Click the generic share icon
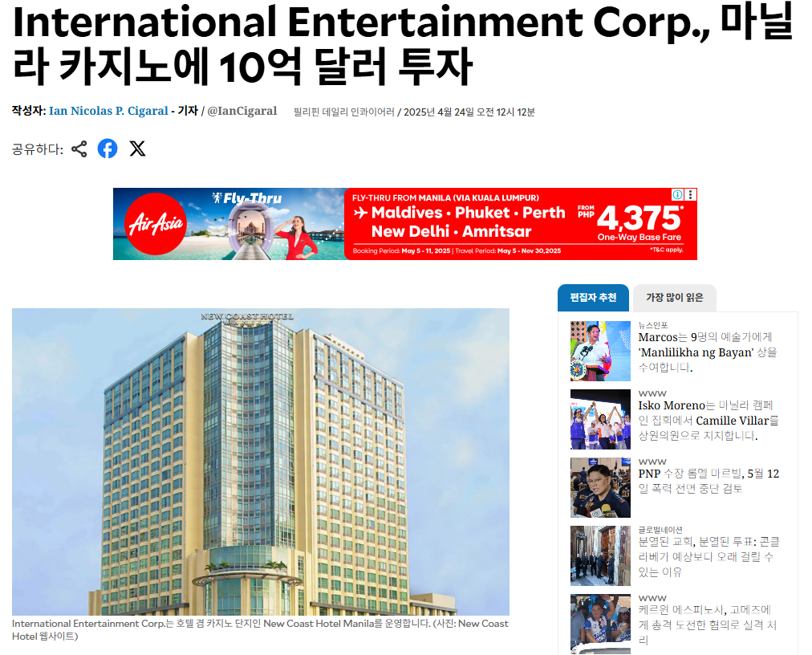Viewport: 812px width, 655px height. [79, 149]
